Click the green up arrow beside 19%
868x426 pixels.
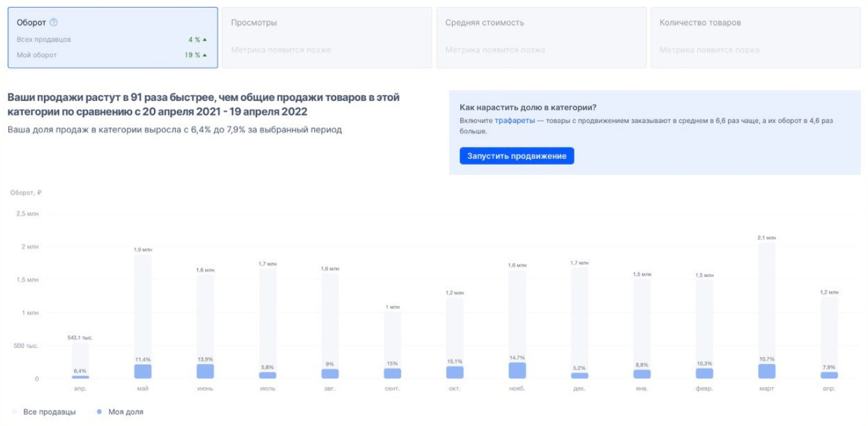point(205,54)
